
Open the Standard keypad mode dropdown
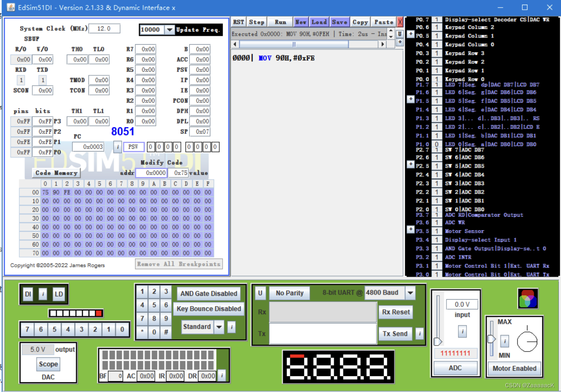[219, 327]
